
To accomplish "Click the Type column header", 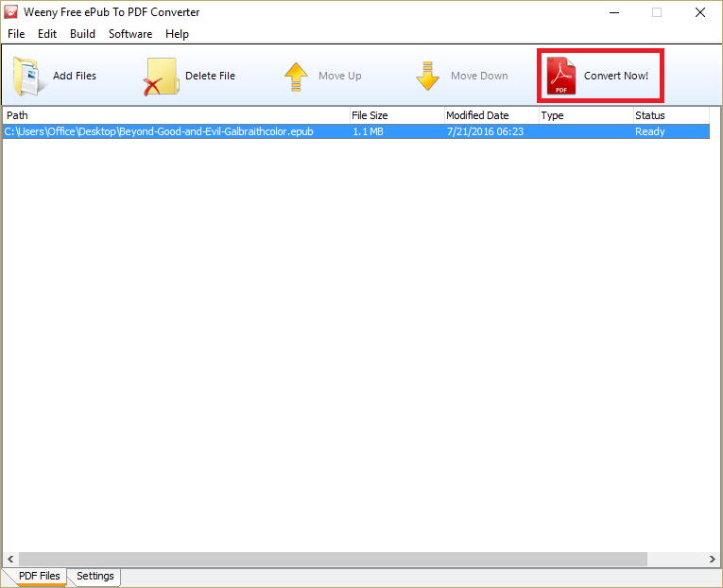I will click(x=586, y=115).
